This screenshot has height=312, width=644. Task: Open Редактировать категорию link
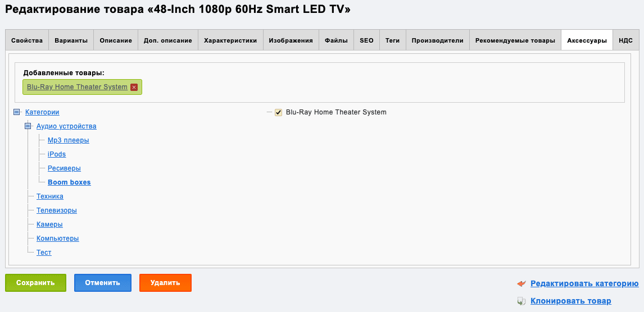click(584, 284)
